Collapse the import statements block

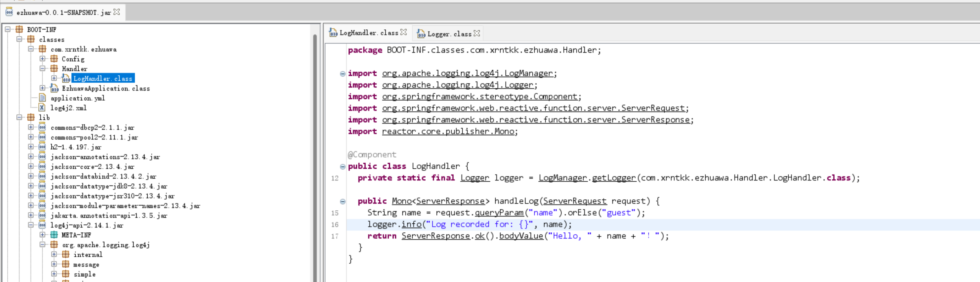pos(343,74)
